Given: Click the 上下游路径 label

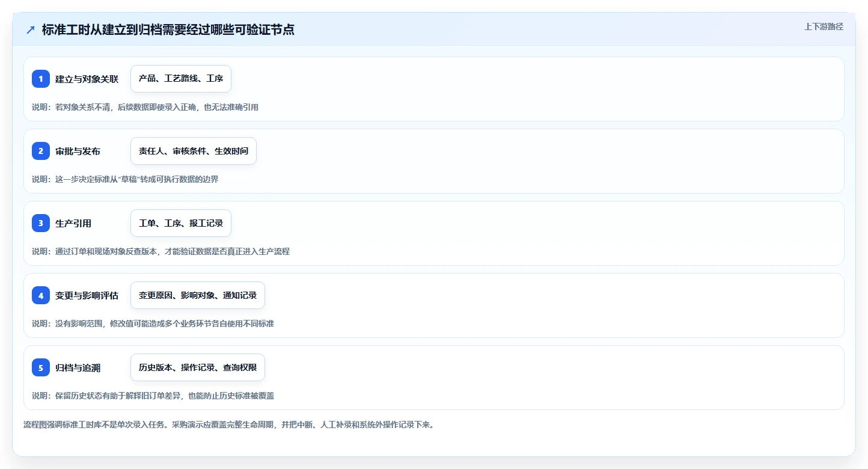Looking at the screenshot, I should [824, 26].
